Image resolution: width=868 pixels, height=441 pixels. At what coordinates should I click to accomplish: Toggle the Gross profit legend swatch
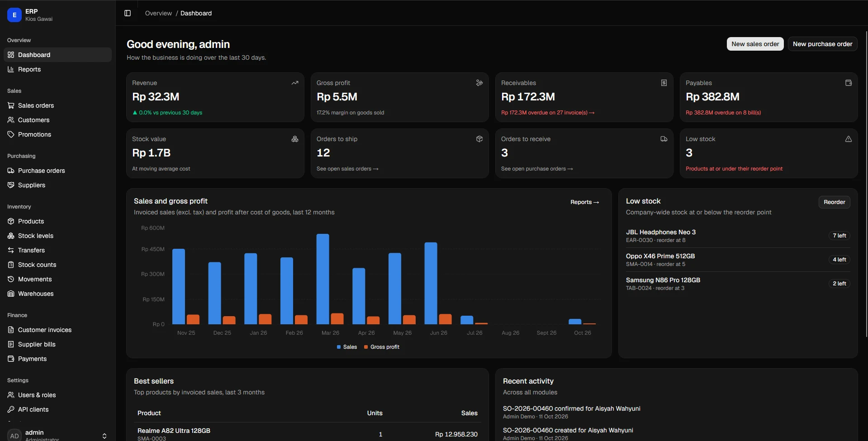pos(366,347)
